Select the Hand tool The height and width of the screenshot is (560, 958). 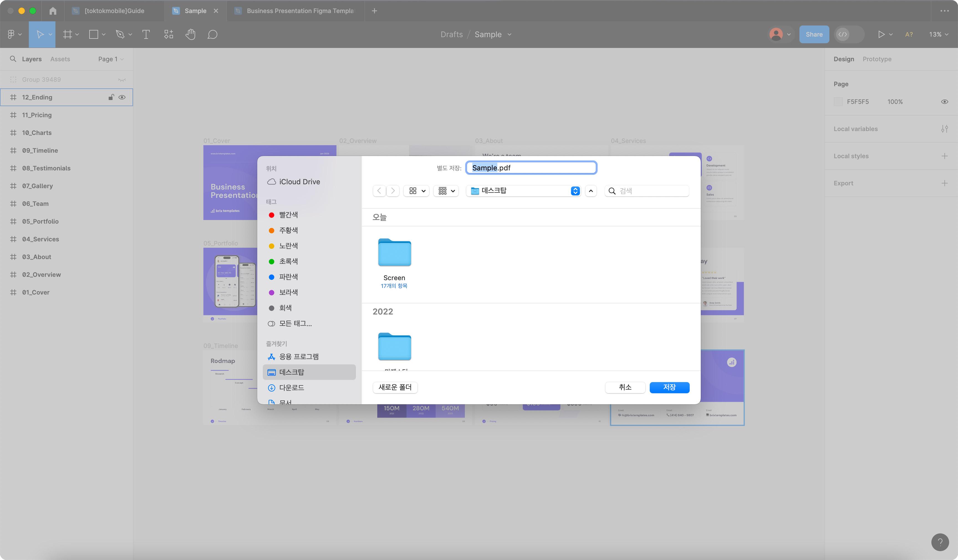(x=190, y=35)
